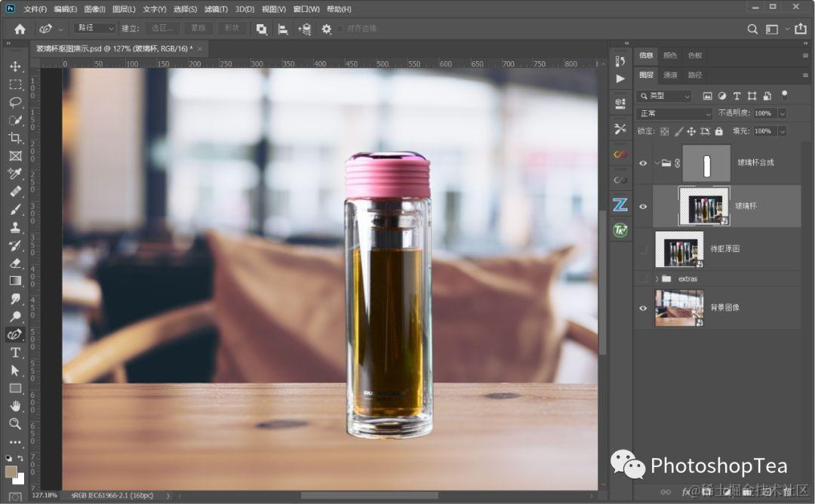
Task: Filter layers by adjustment layer icon
Action: 722,96
